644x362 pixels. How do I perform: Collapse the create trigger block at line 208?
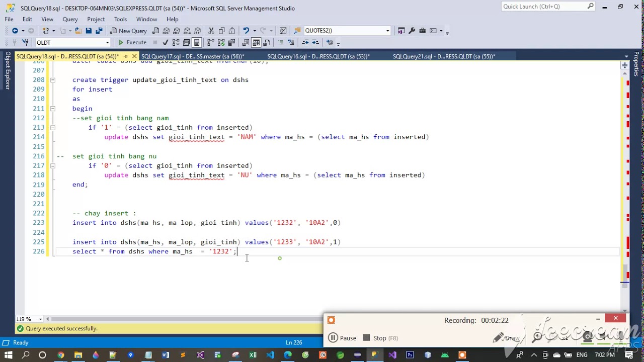(x=52, y=80)
